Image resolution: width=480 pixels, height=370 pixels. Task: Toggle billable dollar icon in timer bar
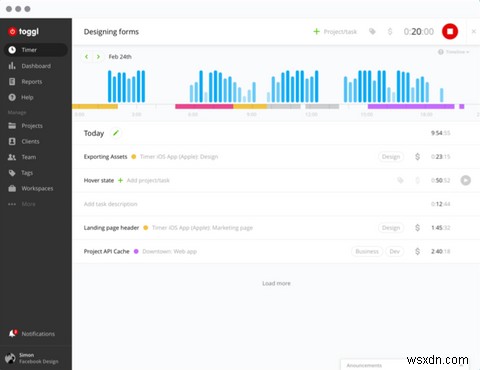[390, 32]
